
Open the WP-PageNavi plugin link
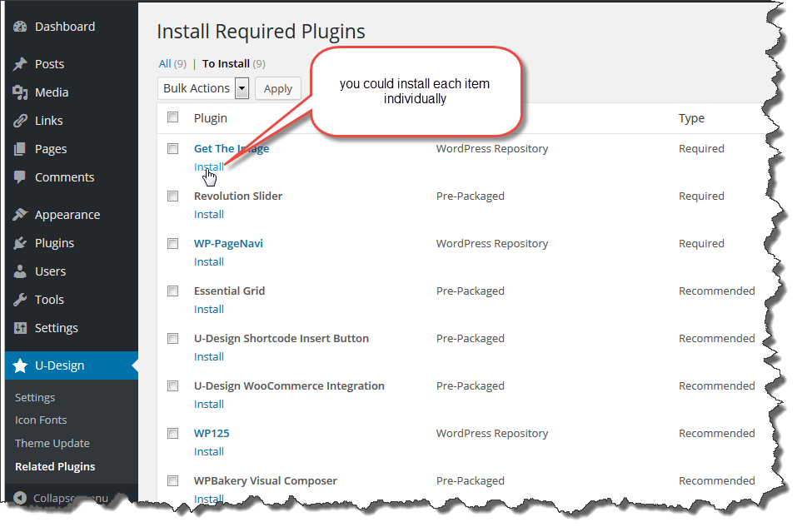click(x=228, y=243)
